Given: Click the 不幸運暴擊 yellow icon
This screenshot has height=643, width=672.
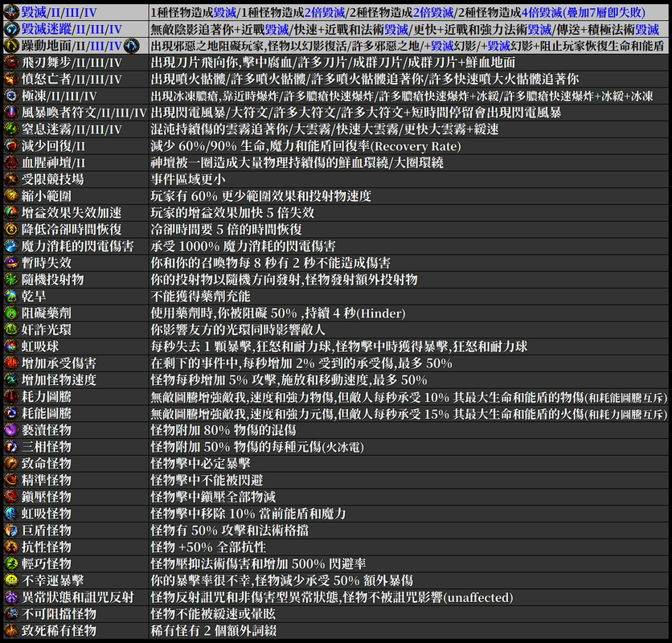Looking at the screenshot, I should pos(11,581).
